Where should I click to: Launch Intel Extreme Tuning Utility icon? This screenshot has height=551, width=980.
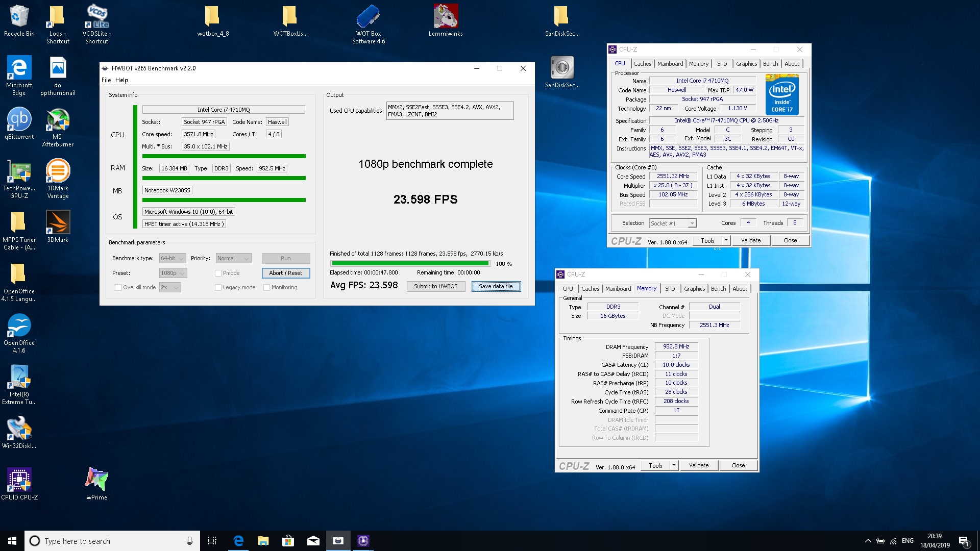click(19, 385)
